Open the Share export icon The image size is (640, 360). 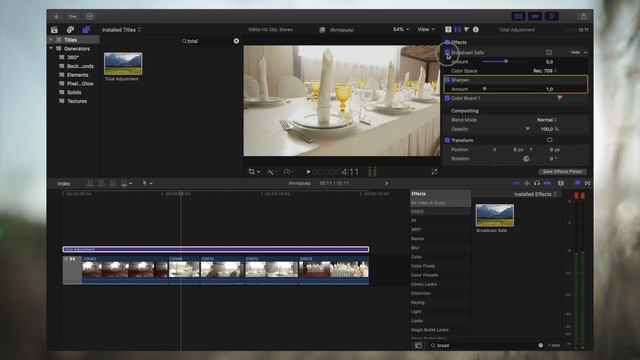[583, 16]
